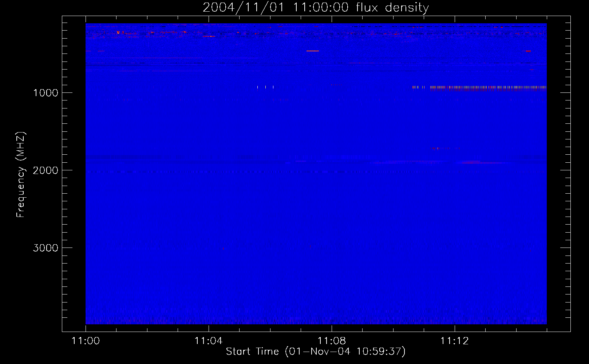This screenshot has width=589, height=364.
Task: Click the 2000 frequency tick label
Action: click(46, 170)
